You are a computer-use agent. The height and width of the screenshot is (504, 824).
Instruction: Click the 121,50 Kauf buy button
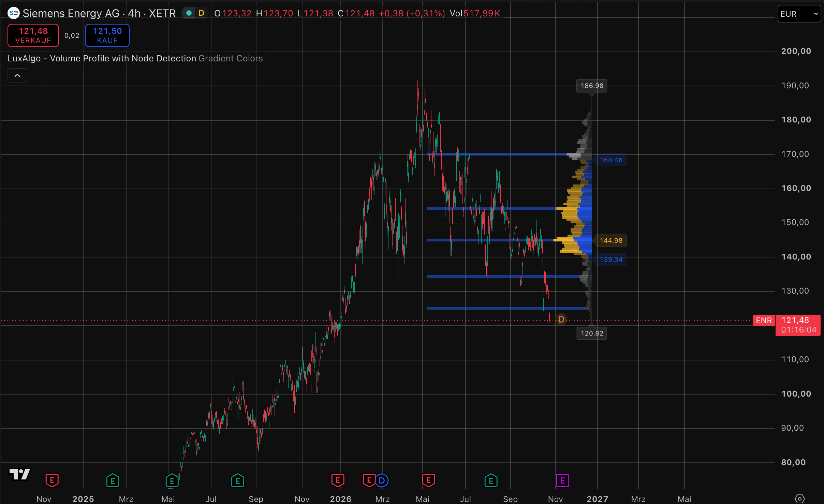click(x=107, y=35)
